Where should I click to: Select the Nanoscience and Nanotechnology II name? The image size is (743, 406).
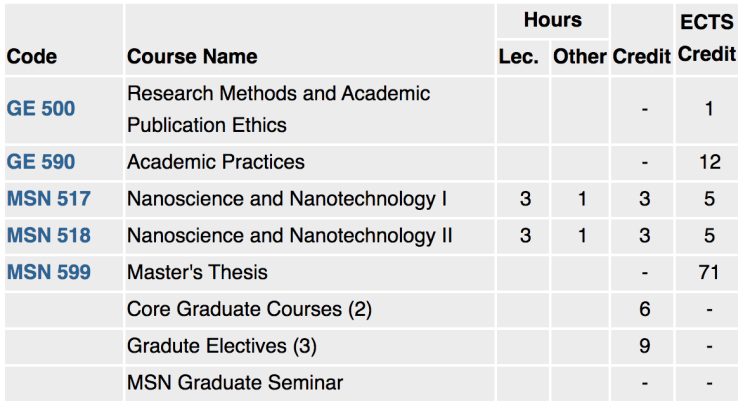pos(290,236)
